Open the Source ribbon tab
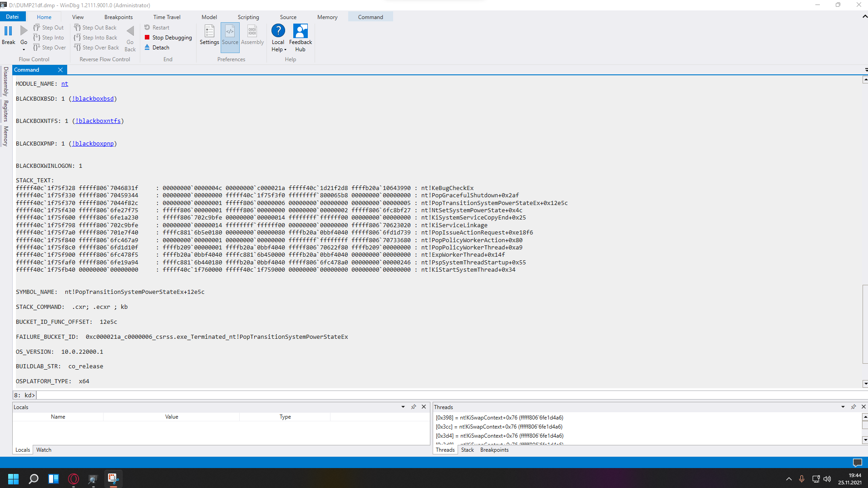The height and width of the screenshot is (488, 868). pos(288,17)
